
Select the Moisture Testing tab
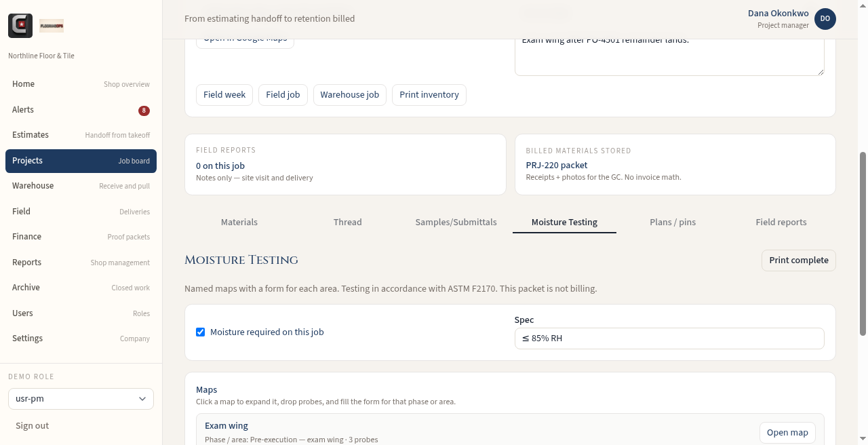pyautogui.click(x=564, y=222)
